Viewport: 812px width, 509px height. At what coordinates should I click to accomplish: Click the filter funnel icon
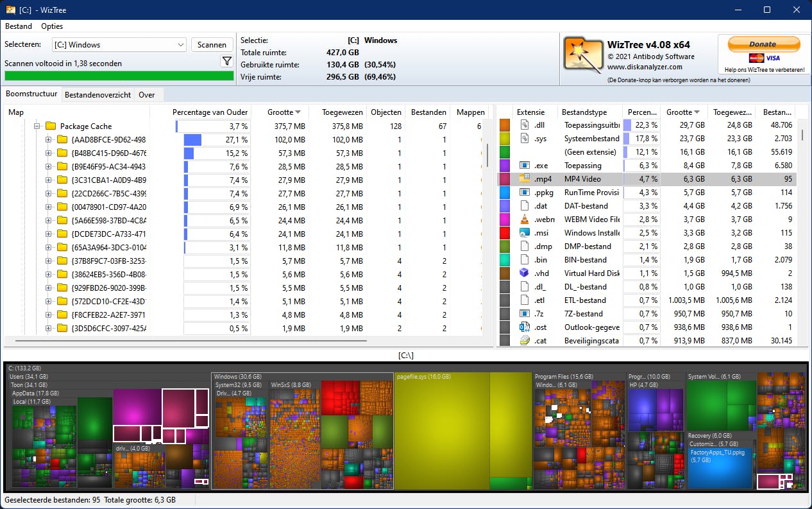pos(226,62)
